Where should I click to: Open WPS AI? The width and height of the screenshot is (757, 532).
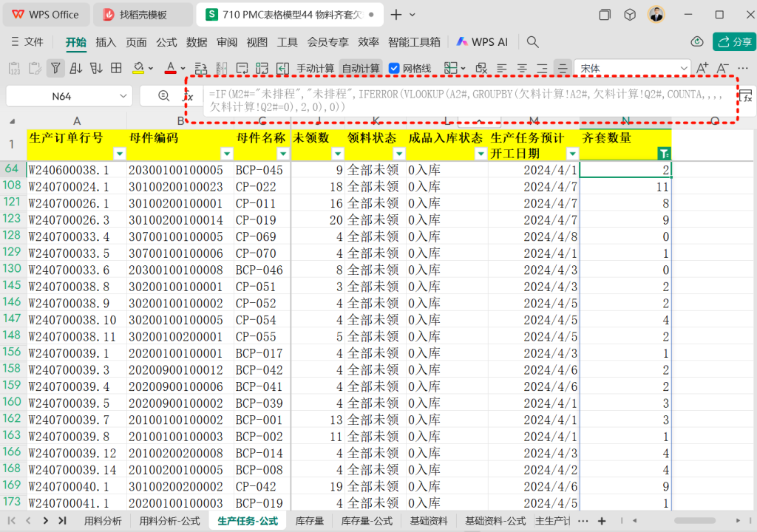(482, 42)
